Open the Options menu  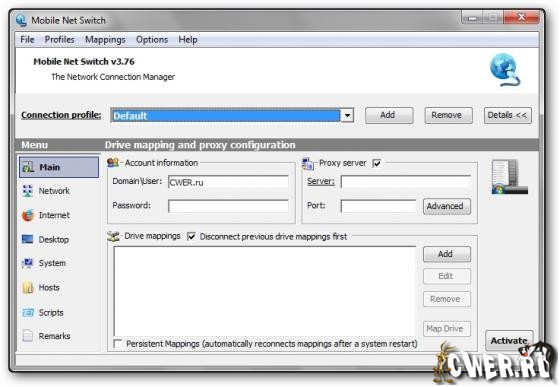pos(152,40)
